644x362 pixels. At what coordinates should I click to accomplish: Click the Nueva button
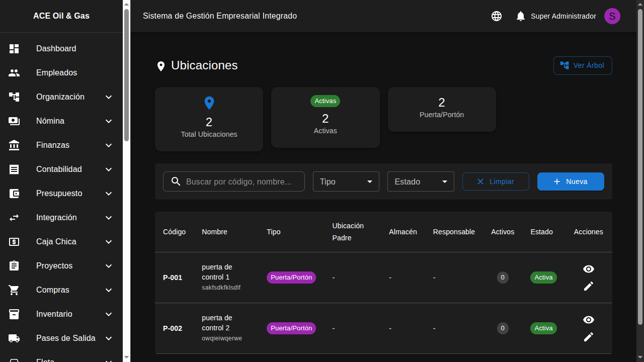[x=571, y=182]
